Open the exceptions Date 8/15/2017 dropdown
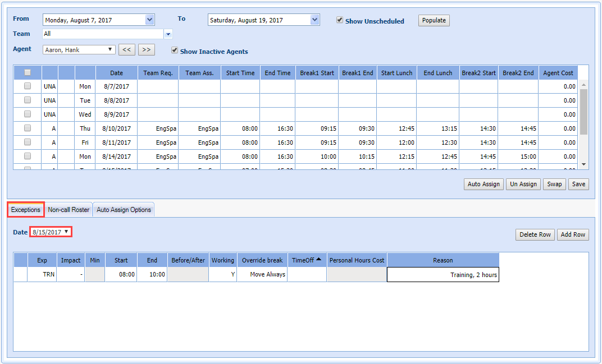This screenshot has height=364, width=602. tap(67, 232)
